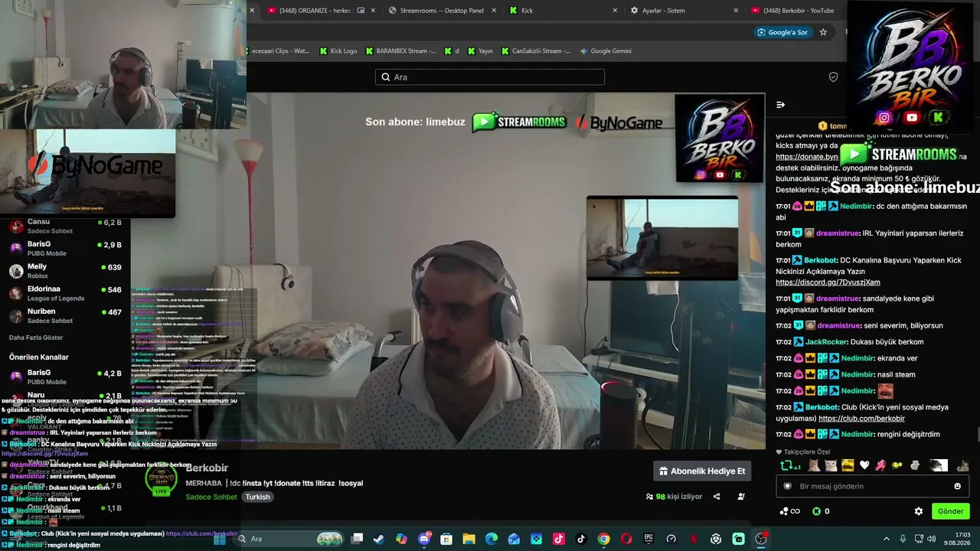Open the Nuriben channel in the sidebar
Image resolution: width=980 pixels, height=551 pixels.
(x=65, y=315)
